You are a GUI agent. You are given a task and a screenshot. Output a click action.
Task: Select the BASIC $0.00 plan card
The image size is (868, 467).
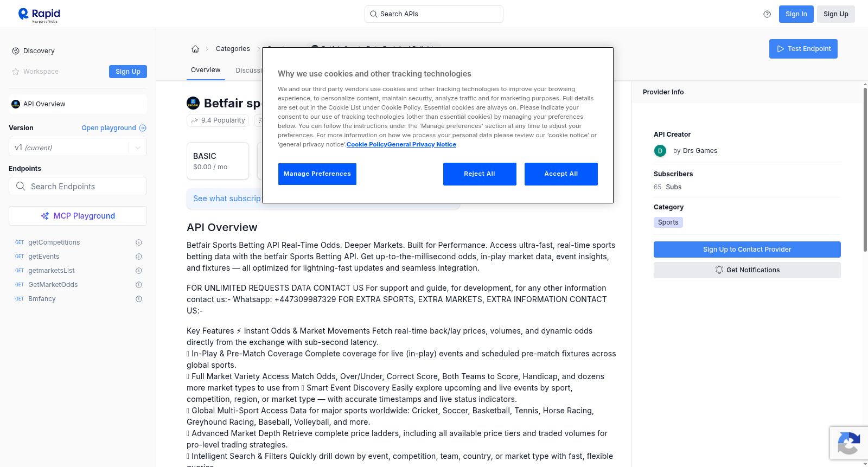click(x=218, y=161)
